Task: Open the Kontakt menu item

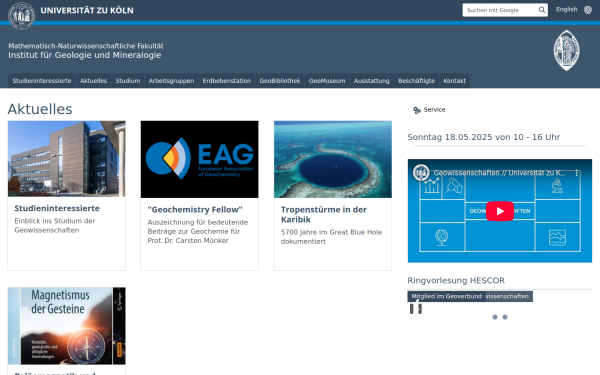Action: click(x=455, y=81)
